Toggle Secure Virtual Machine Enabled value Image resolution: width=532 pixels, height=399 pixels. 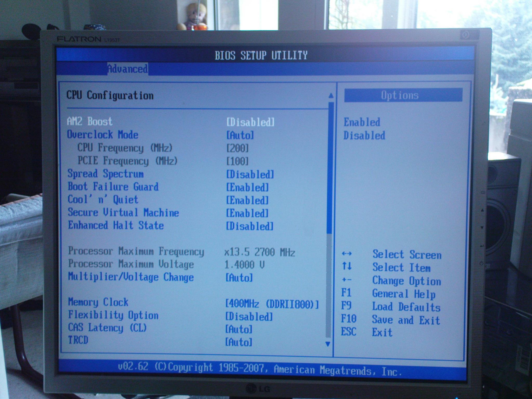point(247,213)
